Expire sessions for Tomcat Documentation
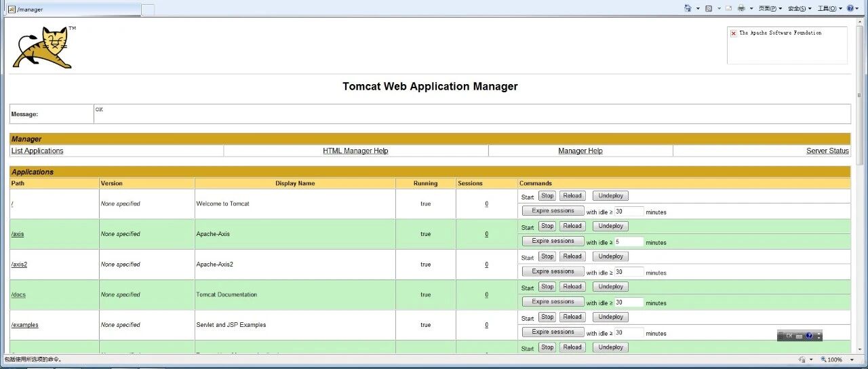This screenshot has height=369, width=868. point(553,302)
